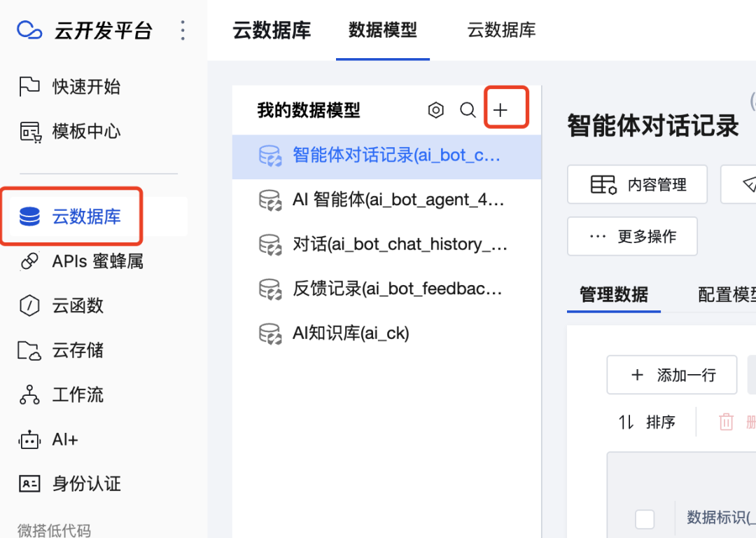Select the 云存储 sidebar icon
Image resolution: width=756 pixels, height=538 pixels.
point(29,350)
